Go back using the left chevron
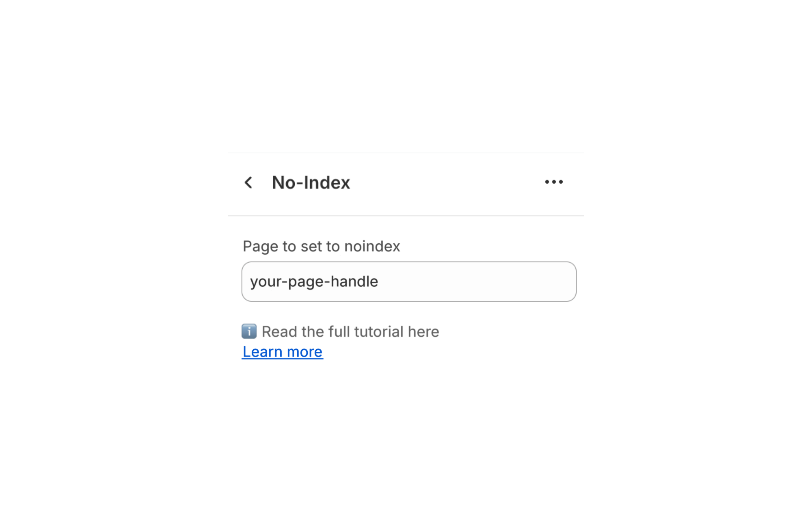 pos(248,182)
